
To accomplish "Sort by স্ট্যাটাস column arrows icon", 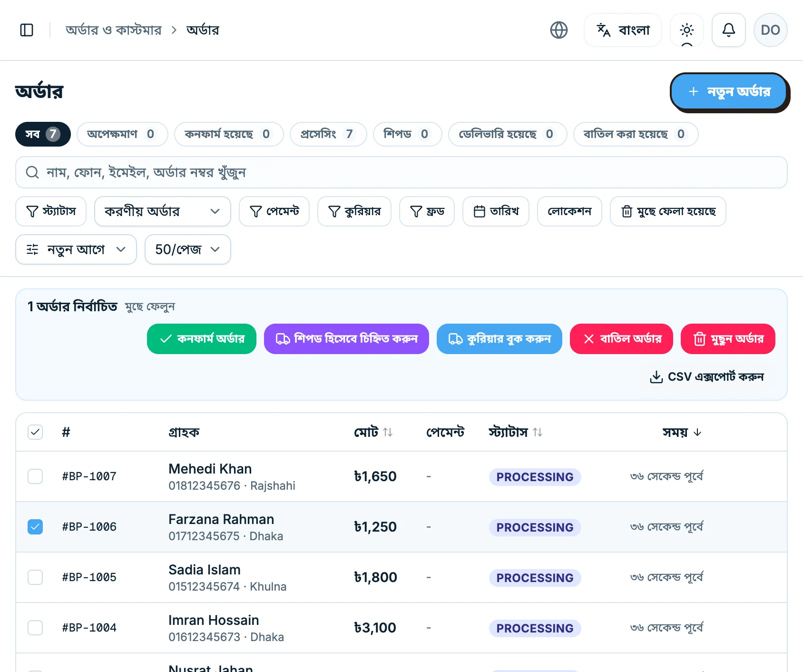I will click(x=538, y=432).
